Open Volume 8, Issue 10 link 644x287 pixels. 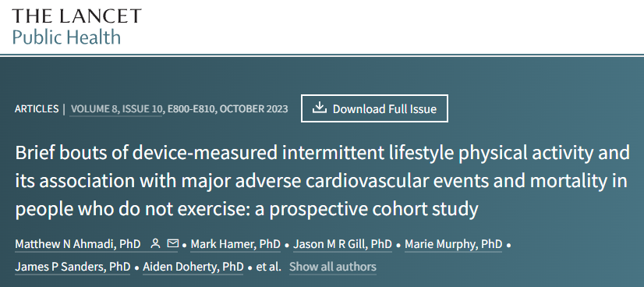click(x=116, y=109)
